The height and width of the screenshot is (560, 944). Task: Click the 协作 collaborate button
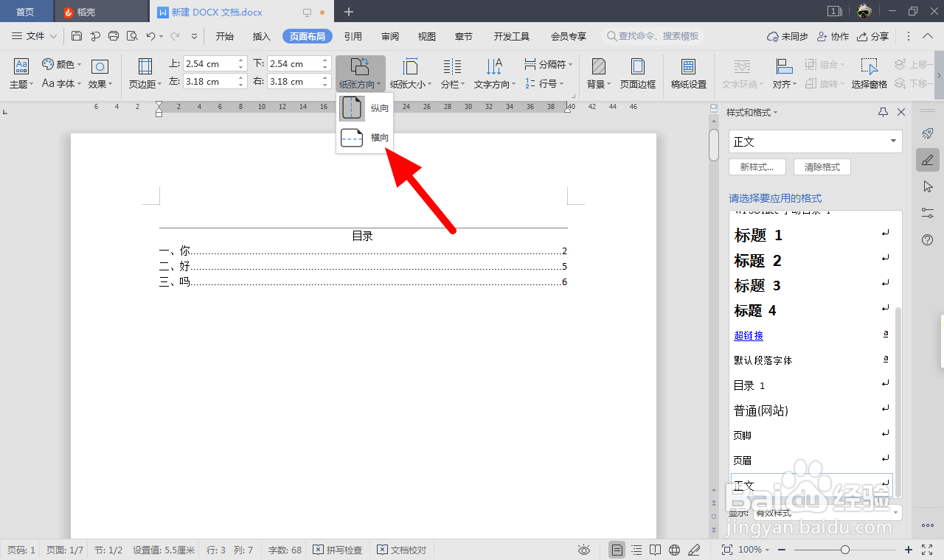click(833, 36)
